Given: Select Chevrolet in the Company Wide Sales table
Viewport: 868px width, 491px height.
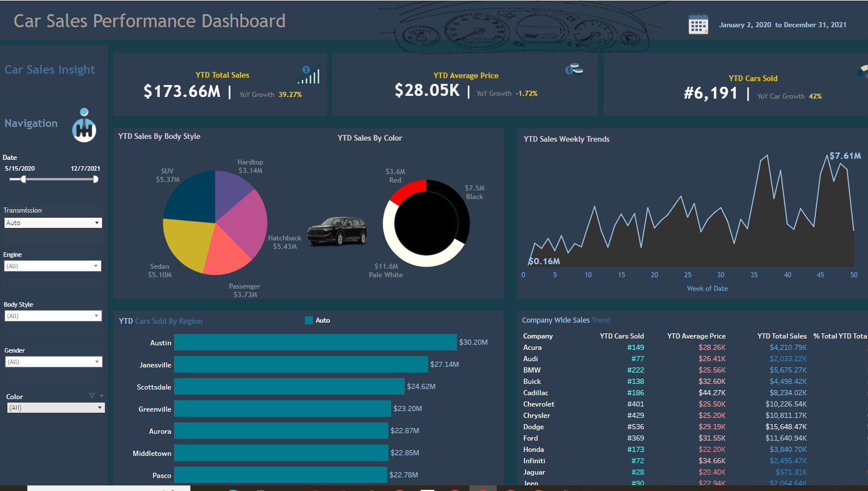Looking at the screenshot, I should coord(539,404).
